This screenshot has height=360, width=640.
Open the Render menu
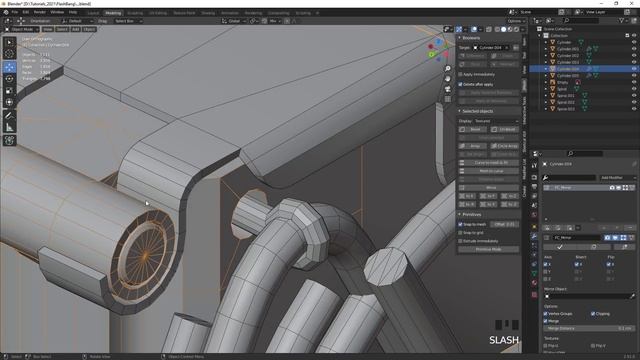coord(40,12)
